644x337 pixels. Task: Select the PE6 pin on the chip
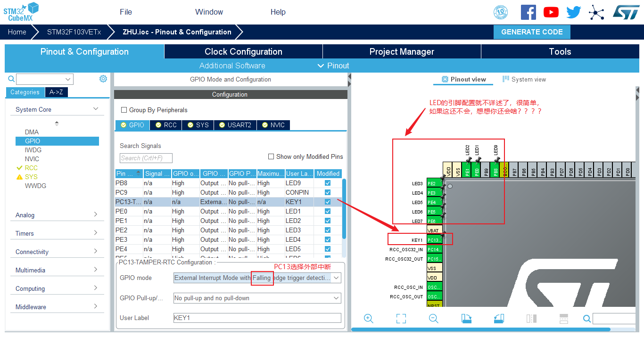(434, 221)
